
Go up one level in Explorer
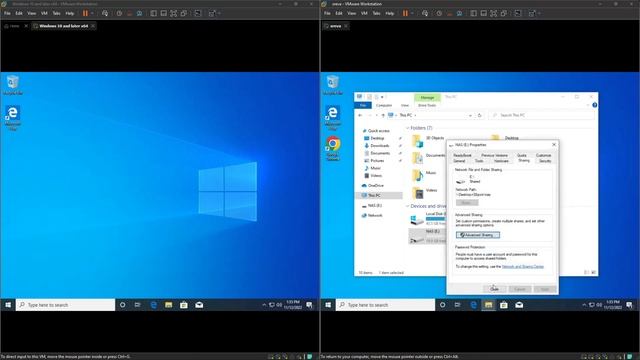coord(383,116)
